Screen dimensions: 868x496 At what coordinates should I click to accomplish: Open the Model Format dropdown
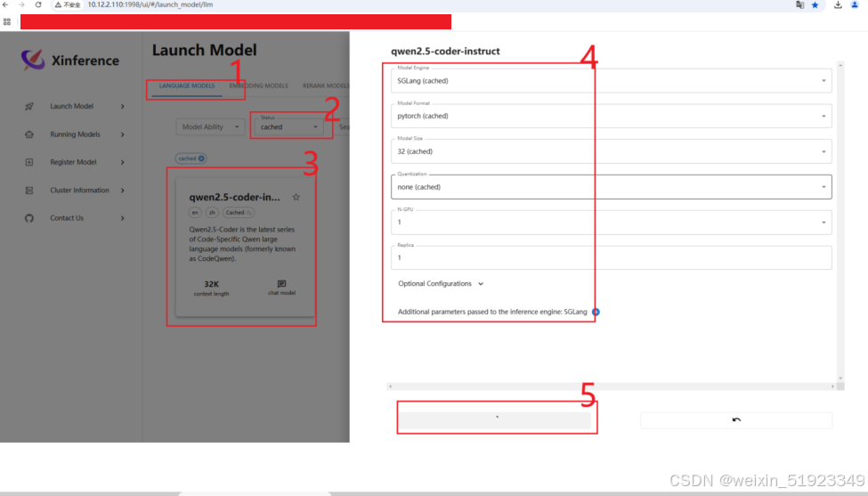click(611, 117)
